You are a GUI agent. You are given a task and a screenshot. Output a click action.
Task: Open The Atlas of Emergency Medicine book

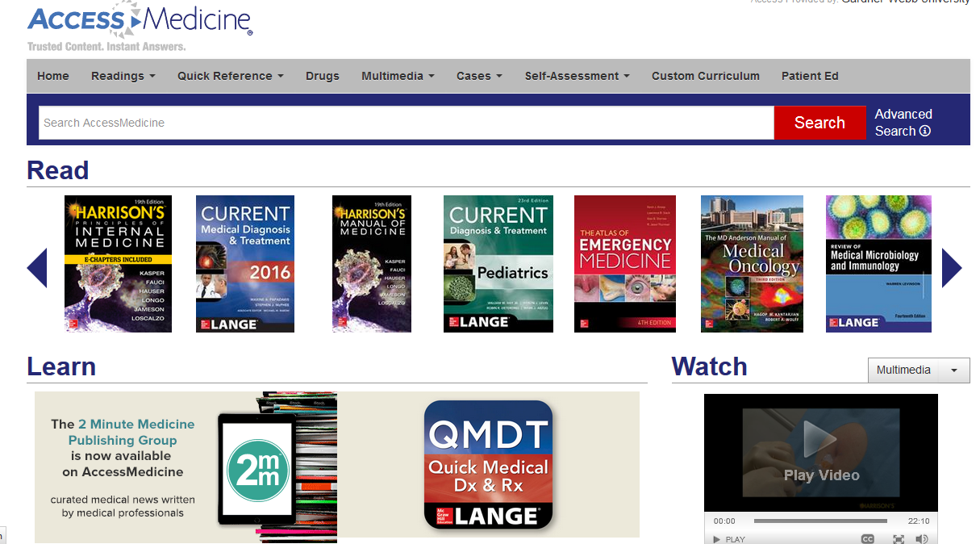[625, 264]
